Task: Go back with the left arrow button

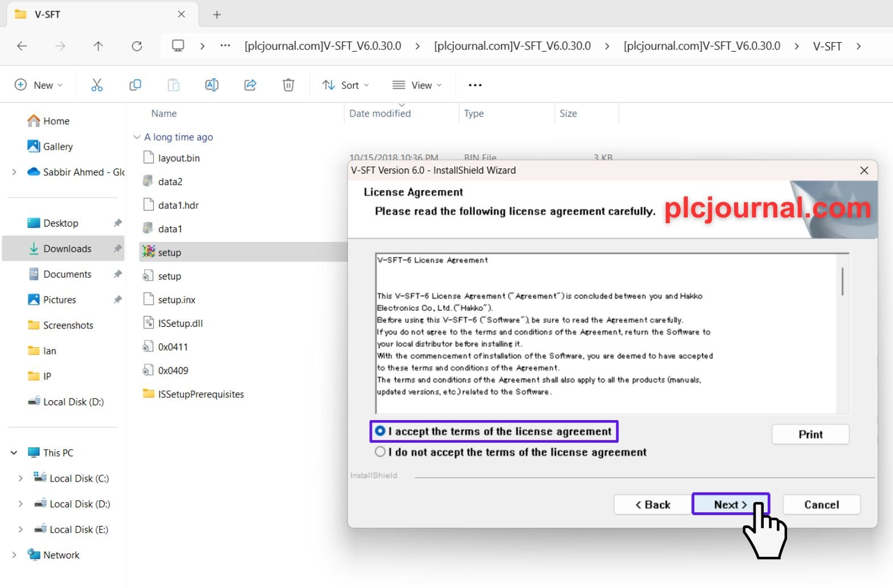Action: point(22,46)
